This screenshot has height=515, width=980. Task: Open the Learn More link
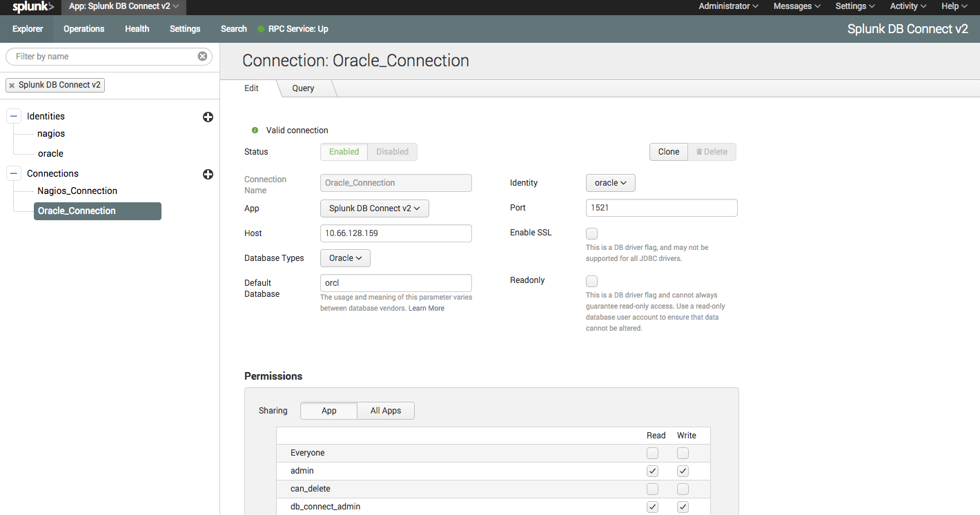(427, 309)
